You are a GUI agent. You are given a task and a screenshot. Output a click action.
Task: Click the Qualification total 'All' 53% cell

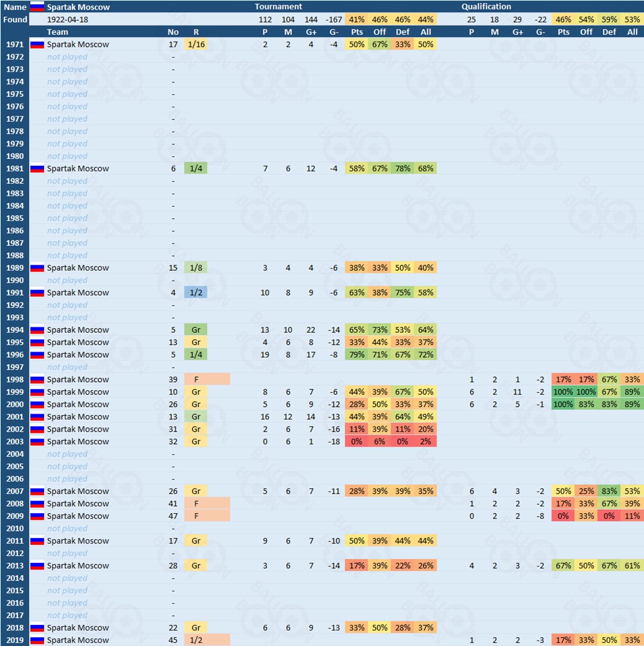pos(632,20)
